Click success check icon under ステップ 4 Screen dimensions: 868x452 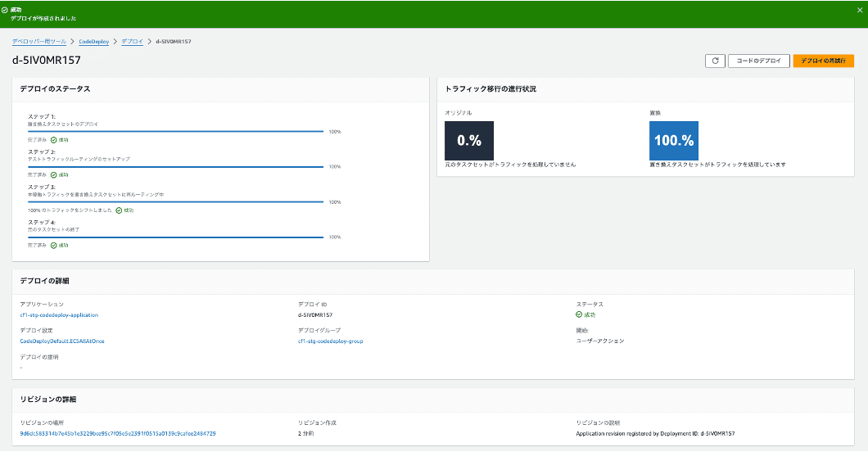point(54,245)
